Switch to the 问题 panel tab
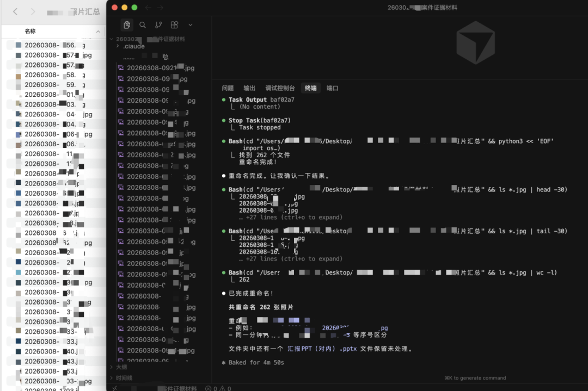588x391 pixels. pos(228,88)
